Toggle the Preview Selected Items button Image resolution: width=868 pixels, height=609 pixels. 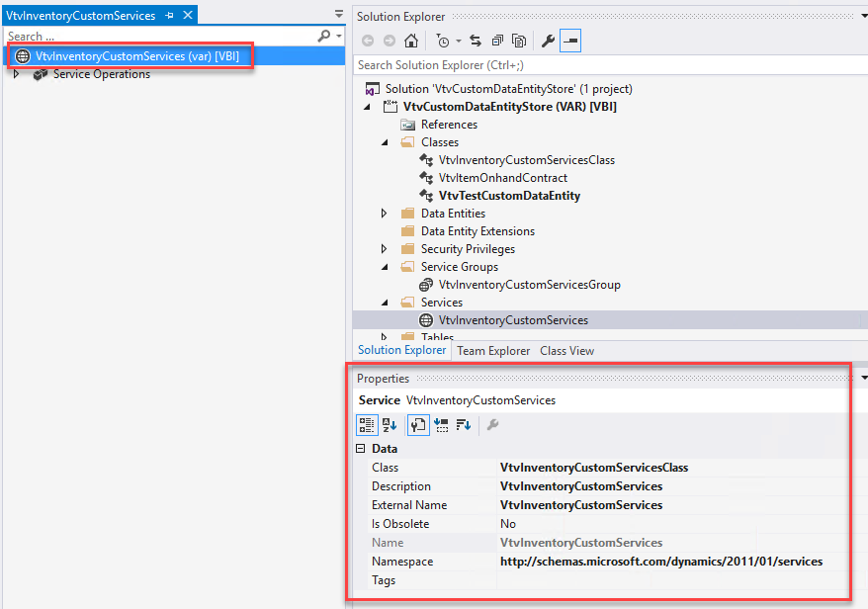click(570, 41)
